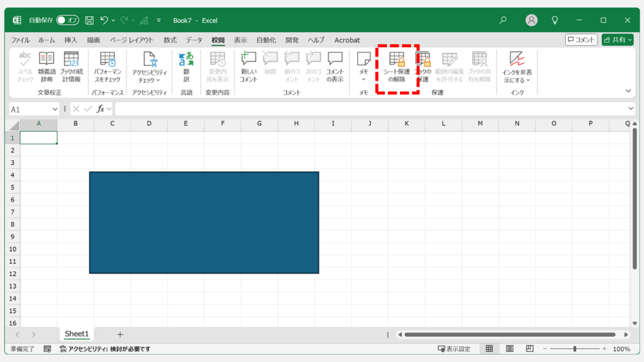The image size is (644, 362).
Task: Show workbook statistics (ブックの統計情報)
Action: click(72, 67)
